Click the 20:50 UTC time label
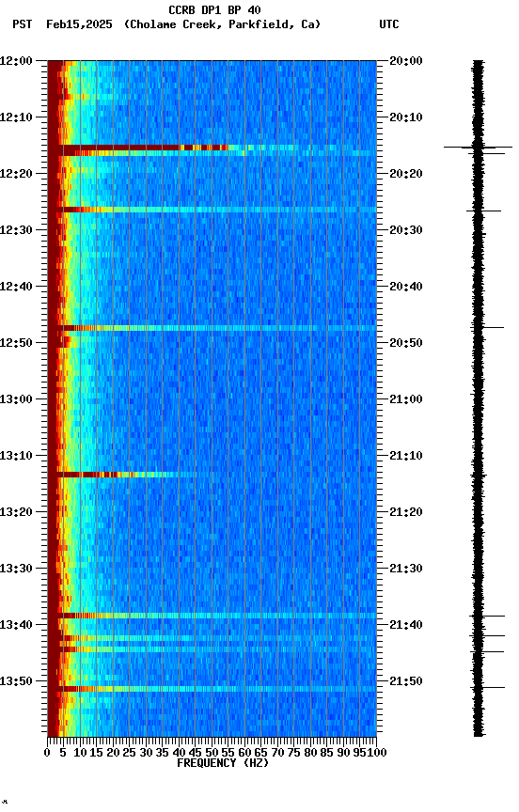Image resolution: width=519 pixels, height=812 pixels. click(x=406, y=343)
